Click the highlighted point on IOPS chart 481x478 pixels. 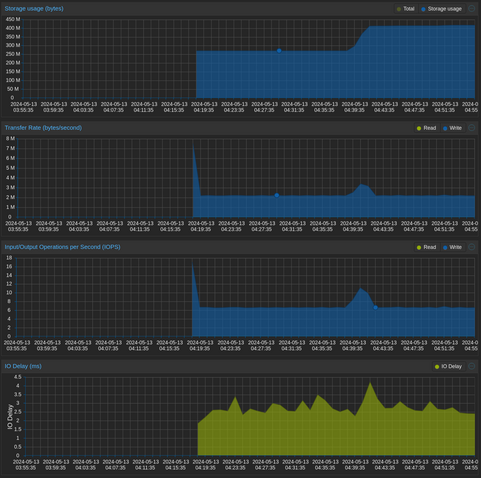pos(375,307)
